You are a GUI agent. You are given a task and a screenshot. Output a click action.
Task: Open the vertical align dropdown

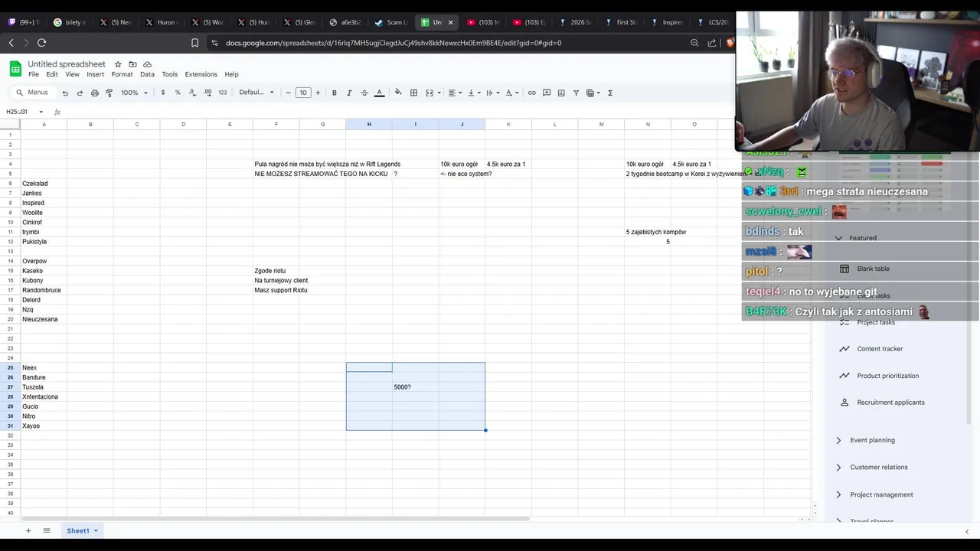(473, 93)
